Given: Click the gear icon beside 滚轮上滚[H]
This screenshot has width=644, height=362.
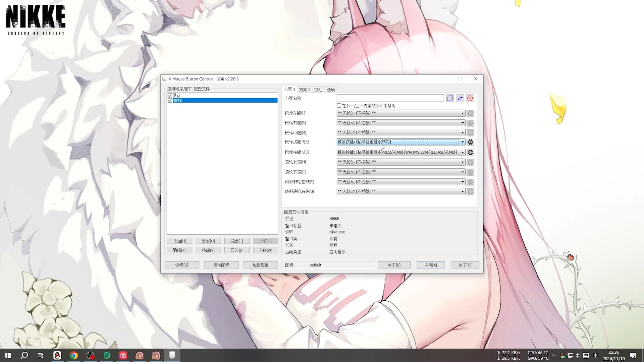Looking at the screenshot, I should tap(470, 162).
